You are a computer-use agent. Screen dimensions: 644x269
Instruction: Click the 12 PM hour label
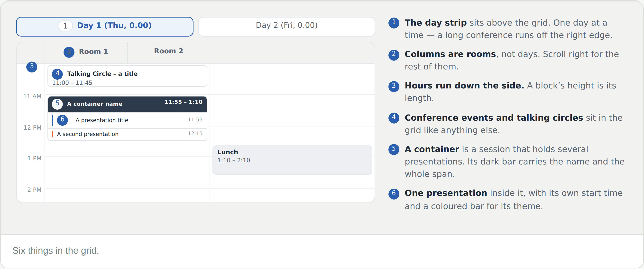point(33,128)
